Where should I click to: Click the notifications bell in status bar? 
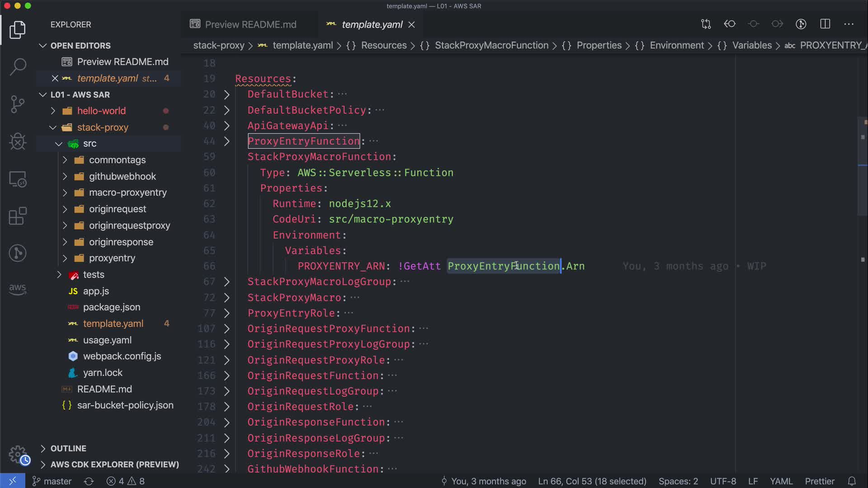click(x=852, y=481)
